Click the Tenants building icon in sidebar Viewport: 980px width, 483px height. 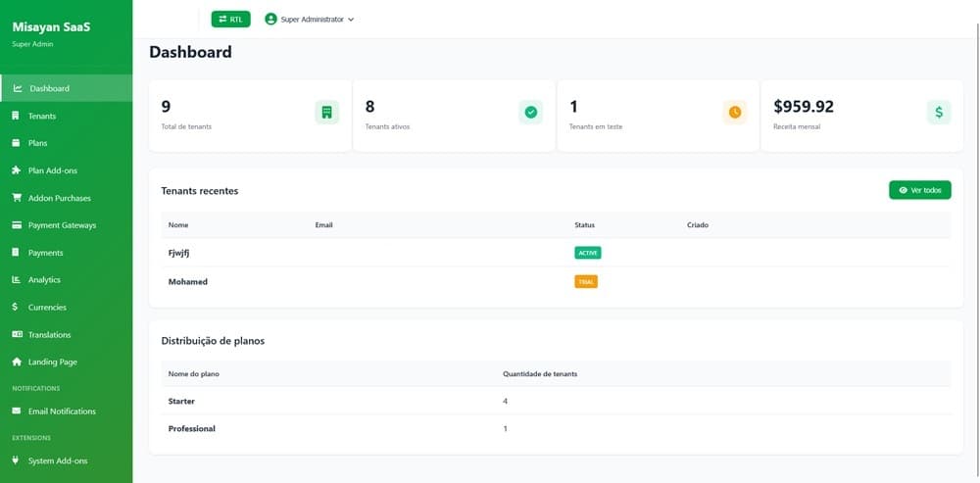pyautogui.click(x=16, y=116)
